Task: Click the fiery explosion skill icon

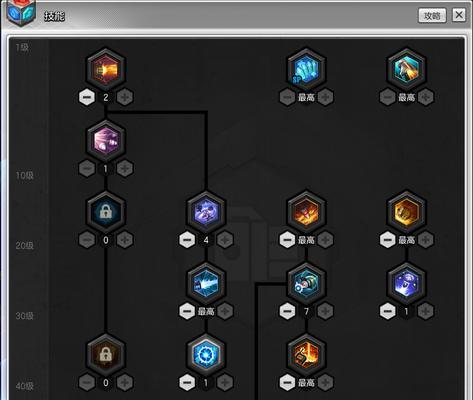Action: pos(306,212)
